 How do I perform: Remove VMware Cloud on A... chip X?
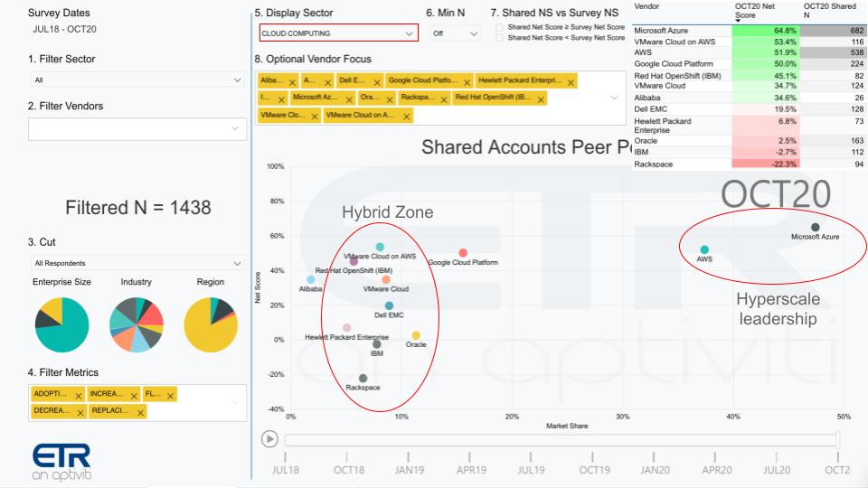coord(406,117)
